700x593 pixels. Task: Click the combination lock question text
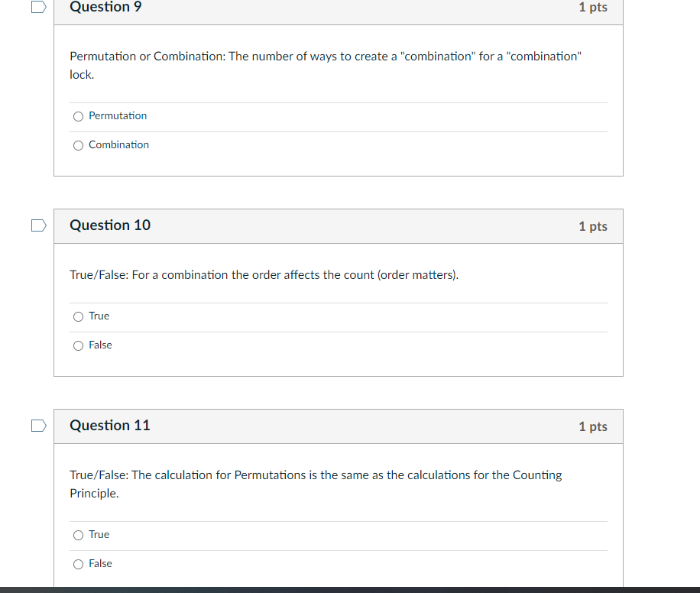[x=325, y=65]
